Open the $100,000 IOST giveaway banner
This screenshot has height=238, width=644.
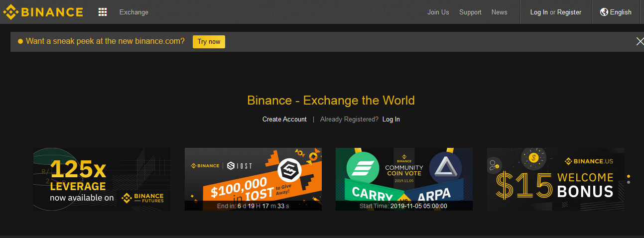(253, 179)
